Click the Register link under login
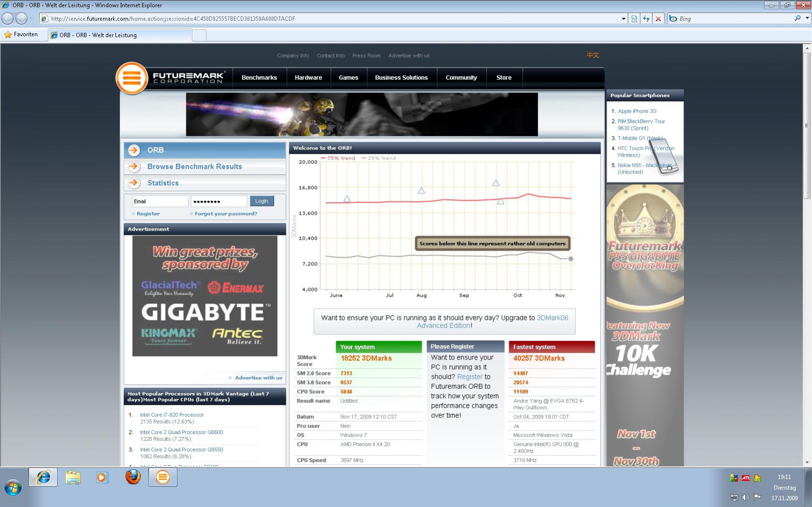Image resolution: width=812 pixels, height=507 pixels. click(148, 214)
